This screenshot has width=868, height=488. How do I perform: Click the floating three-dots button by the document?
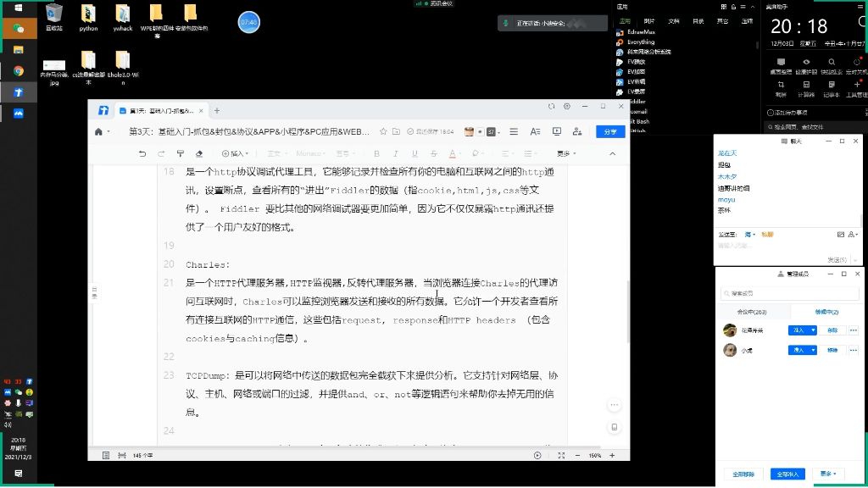click(x=614, y=405)
